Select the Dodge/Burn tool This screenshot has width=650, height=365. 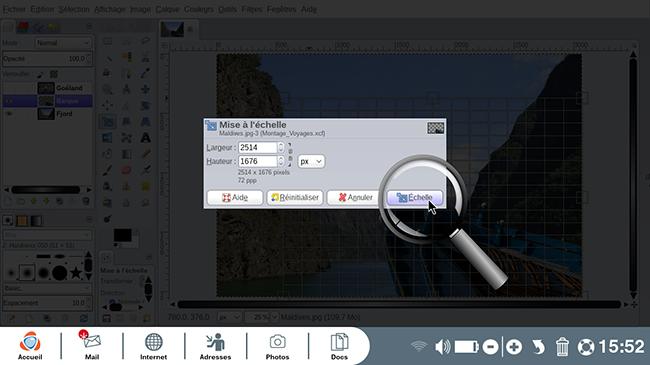[x=108, y=219]
